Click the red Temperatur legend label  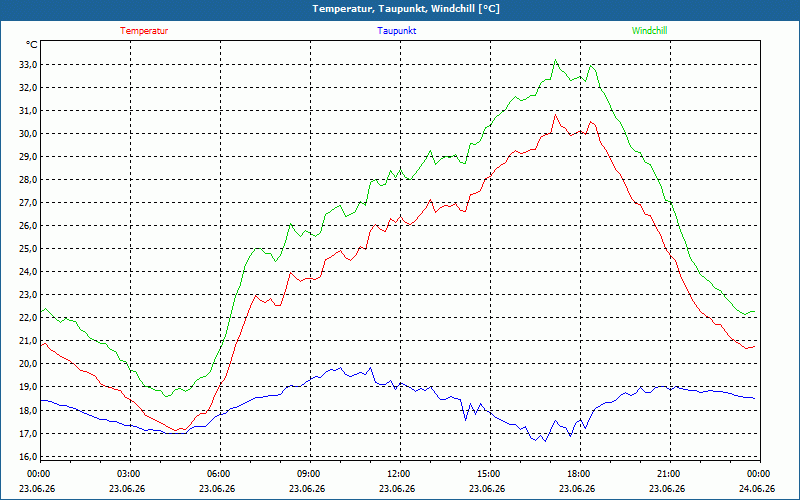pos(144,31)
